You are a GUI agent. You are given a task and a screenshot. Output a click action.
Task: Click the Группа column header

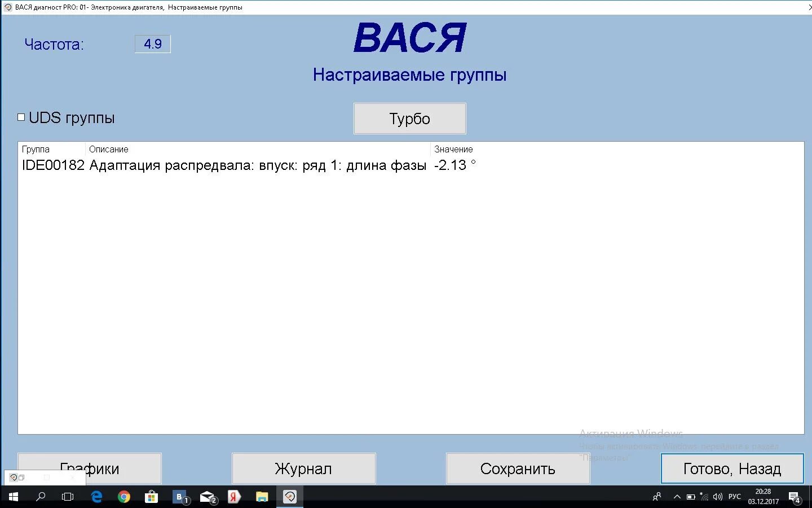pyautogui.click(x=52, y=150)
